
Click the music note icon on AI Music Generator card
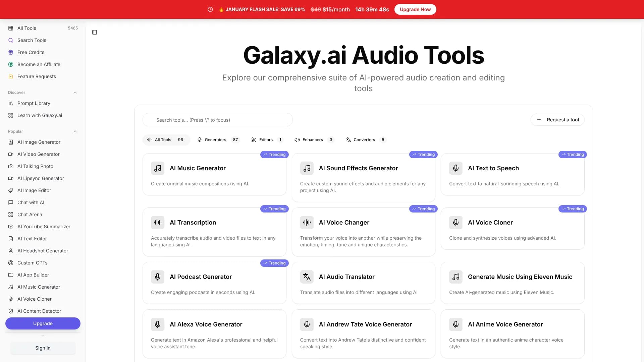158,168
